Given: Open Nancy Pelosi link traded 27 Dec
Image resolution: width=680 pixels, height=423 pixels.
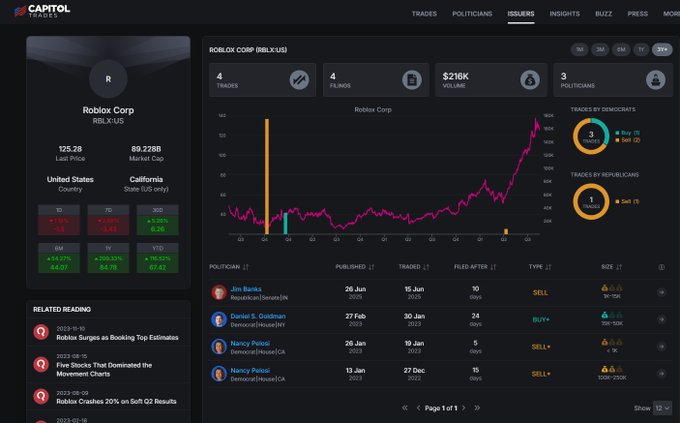Looking at the screenshot, I should (x=250, y=371).
